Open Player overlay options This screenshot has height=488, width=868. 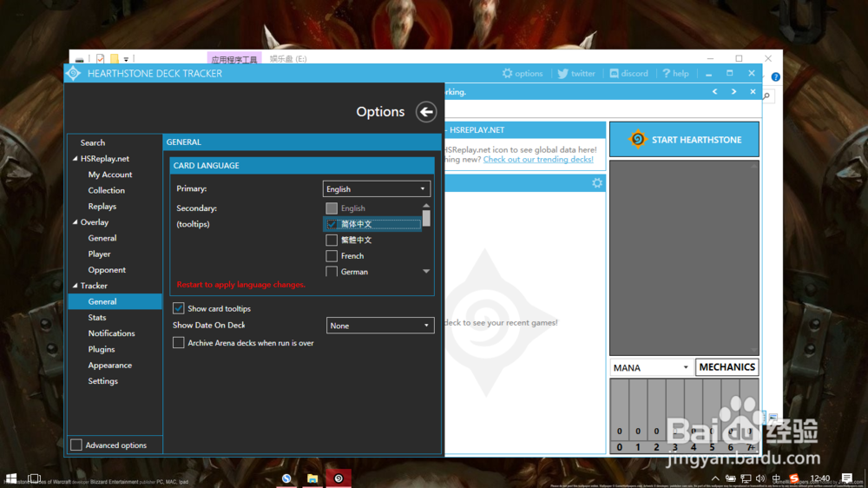(x=99, y=254)
